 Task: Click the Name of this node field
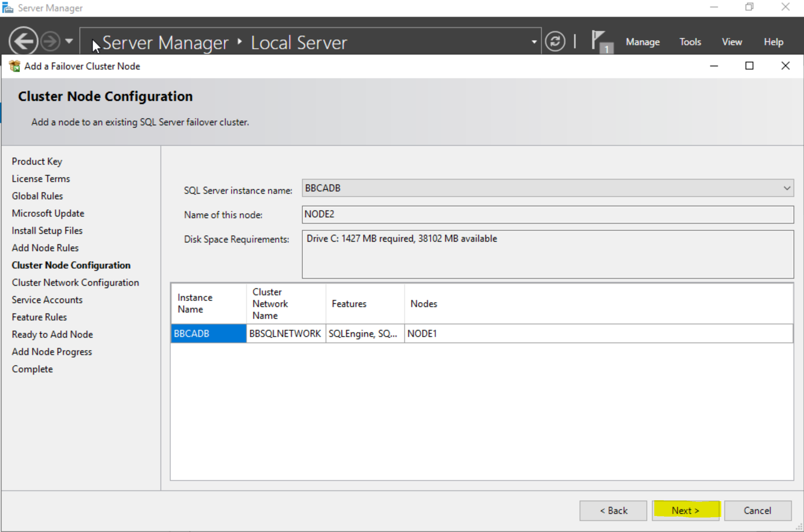[548, 215]
